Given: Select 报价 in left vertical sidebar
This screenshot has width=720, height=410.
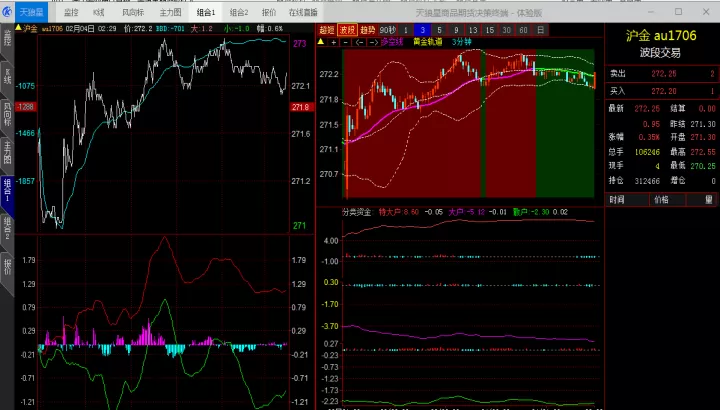Looking at the screenshot, I should click(x=7, y=267).
